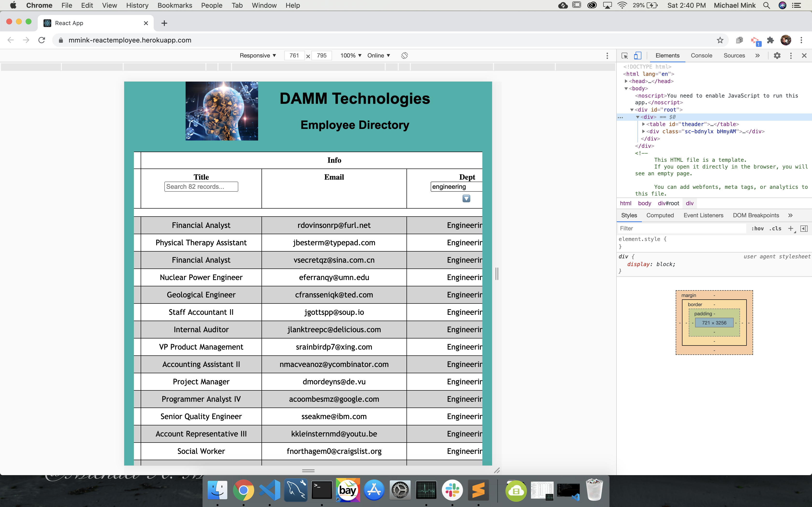This screenshot has width=812, height=507.
Task: Click the Dept sort arrow icon
Action: tap(466, 198)
